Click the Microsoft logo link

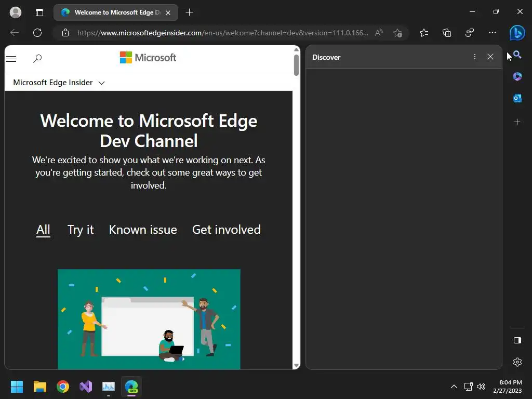(x=148, y=57)
